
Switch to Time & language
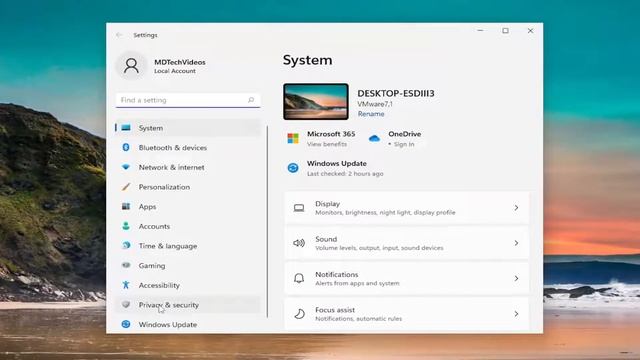[188, 246]
